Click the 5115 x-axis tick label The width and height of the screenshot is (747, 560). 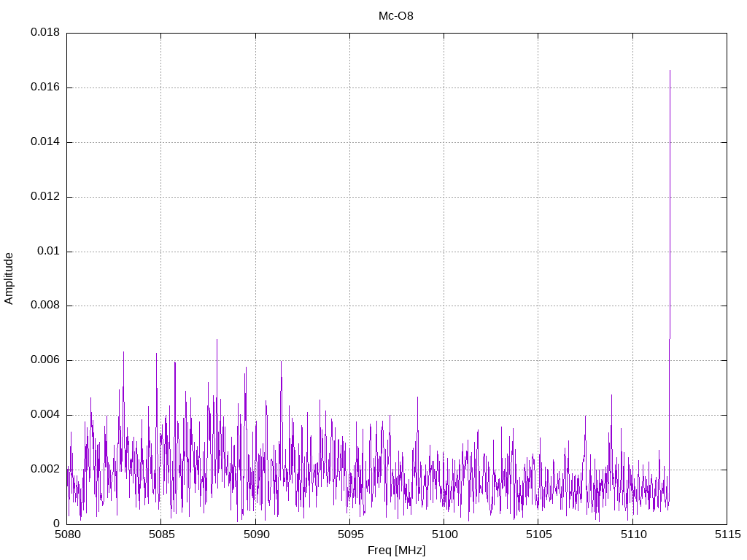coord(727,535)
